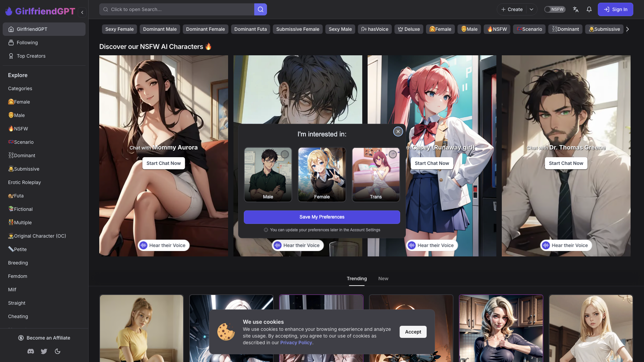
Task: Click Save My Preferences button
Action: (322, 217)
